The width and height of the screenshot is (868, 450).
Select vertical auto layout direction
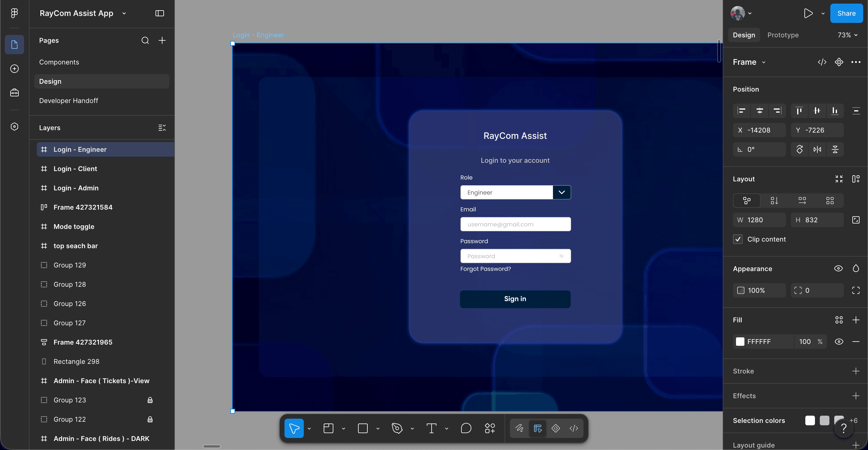(x=774, y=201)
